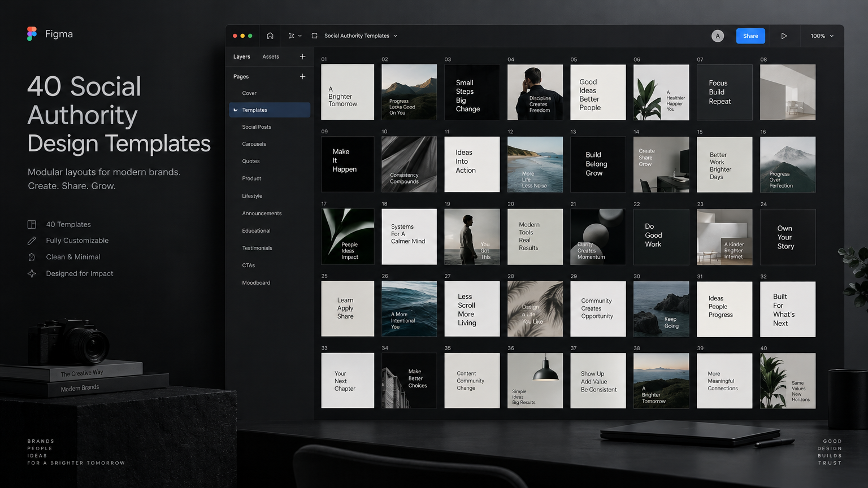
Task: Select the Do Good Work template
Action: [661, 237]
